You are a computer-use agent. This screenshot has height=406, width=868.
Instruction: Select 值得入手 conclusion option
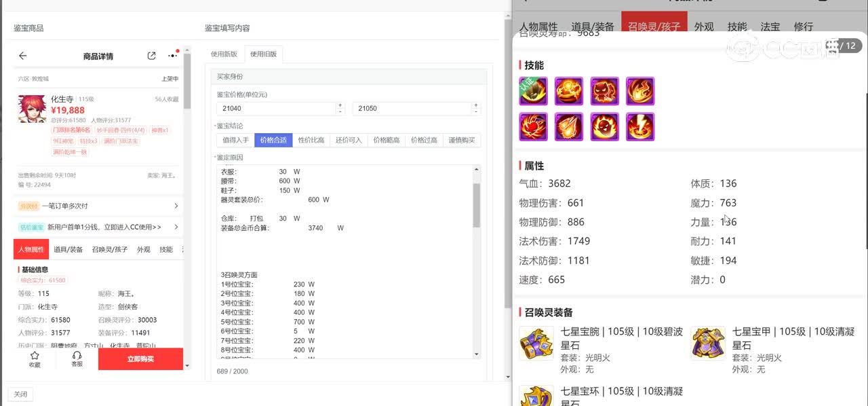pos(235,141)
